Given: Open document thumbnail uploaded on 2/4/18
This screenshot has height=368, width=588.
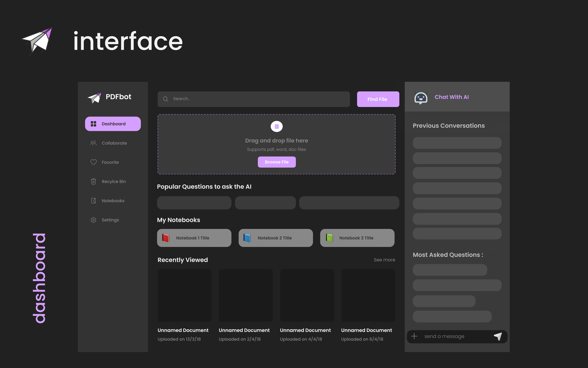Looking at the screenshot, I should pos(246,295).
